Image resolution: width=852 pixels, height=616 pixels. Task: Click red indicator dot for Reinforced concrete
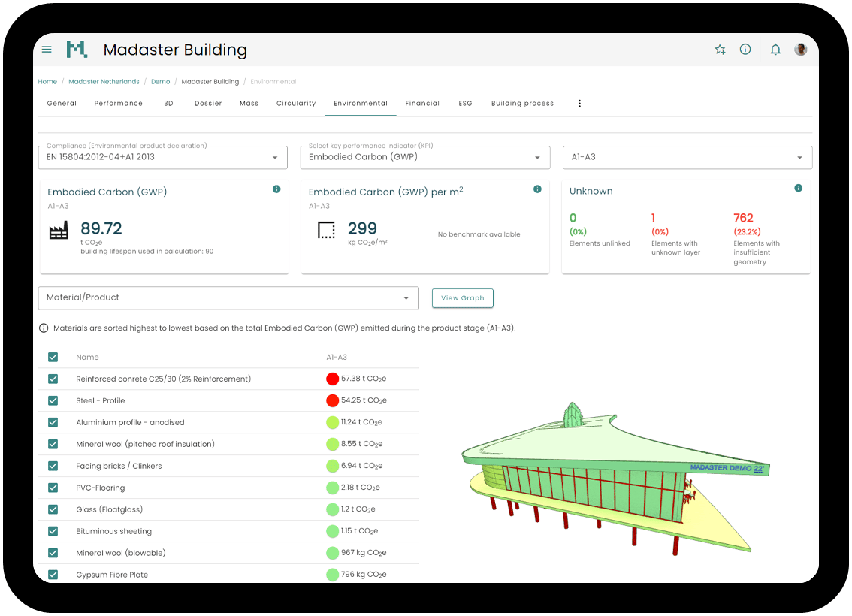point(333,379)
